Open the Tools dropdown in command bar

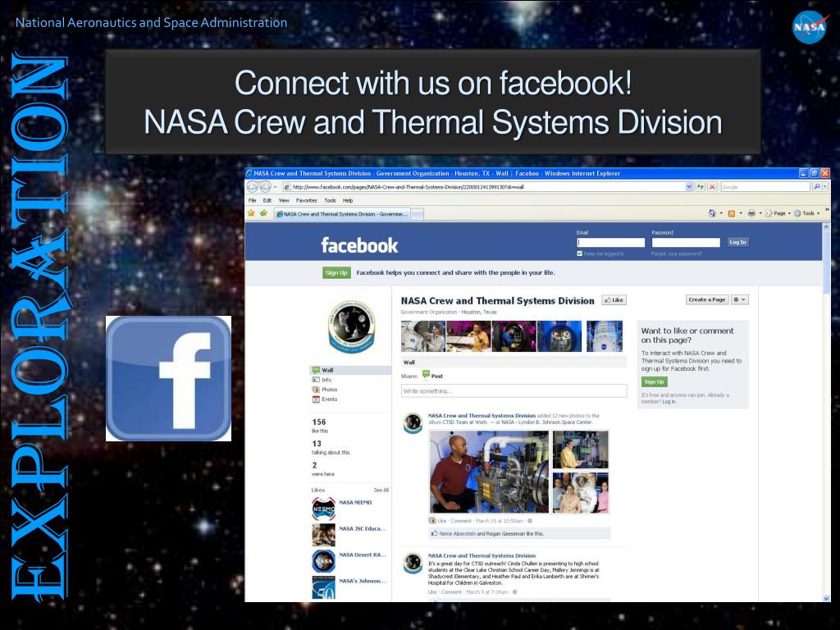pyautogui.click(x=806, y=213)
